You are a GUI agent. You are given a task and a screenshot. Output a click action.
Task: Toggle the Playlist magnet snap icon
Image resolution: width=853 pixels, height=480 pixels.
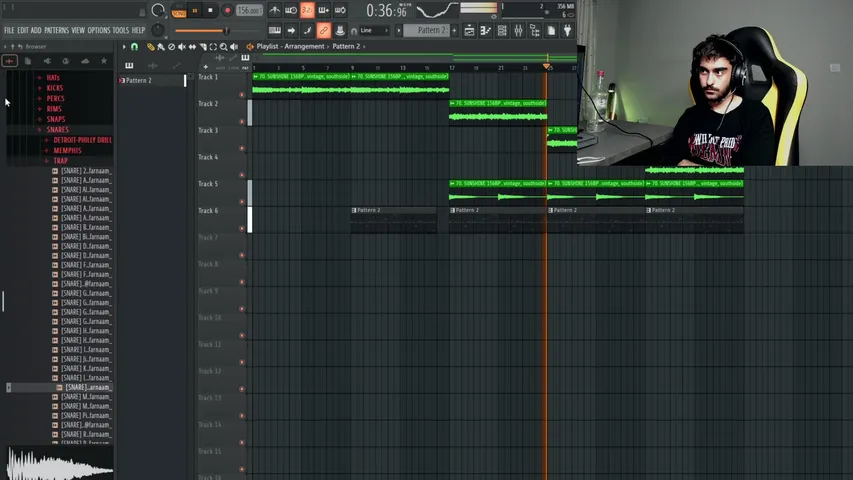[134, 47]
